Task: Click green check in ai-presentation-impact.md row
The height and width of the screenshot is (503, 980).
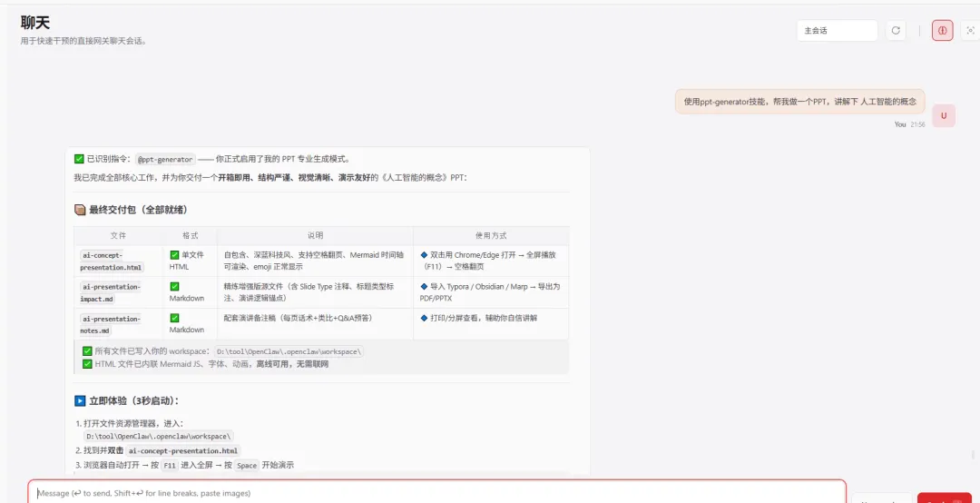Action: point(174,287)
